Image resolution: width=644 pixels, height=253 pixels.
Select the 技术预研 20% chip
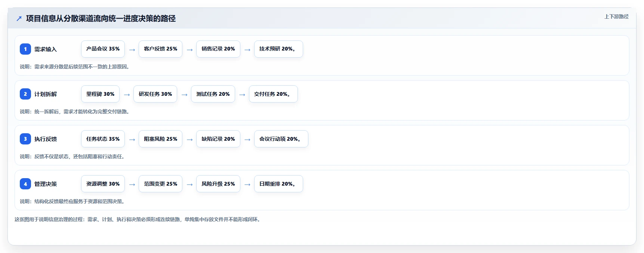tap(278, 49)
